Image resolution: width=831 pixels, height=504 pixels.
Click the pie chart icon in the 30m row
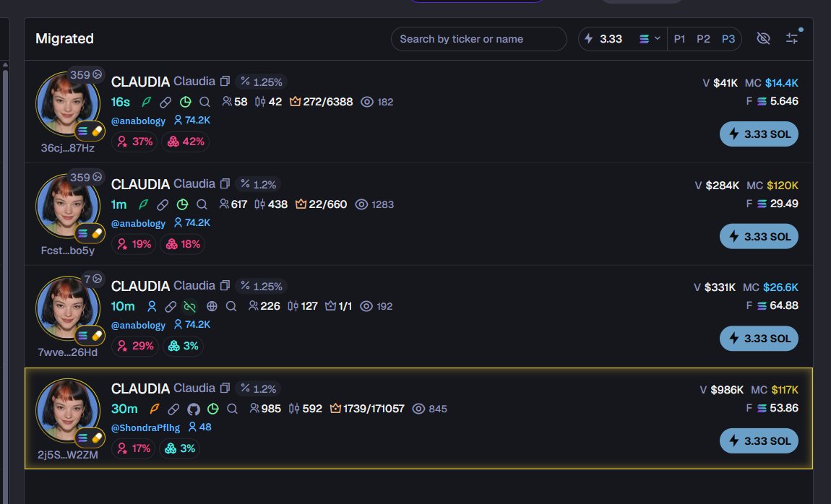tap(212, 409)
